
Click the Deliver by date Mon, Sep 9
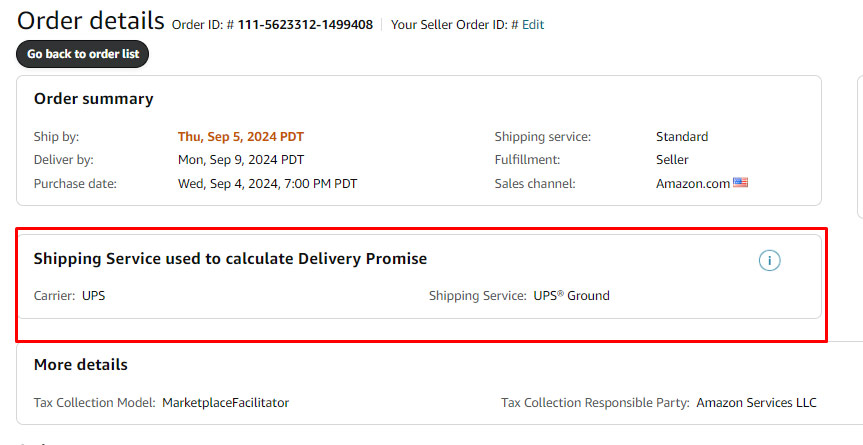[x=241, y=160]
